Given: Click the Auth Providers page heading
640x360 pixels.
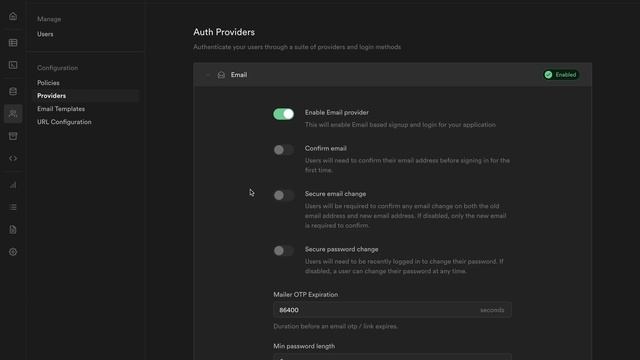Looking at the screenshot, I should (x=224, y=32).
